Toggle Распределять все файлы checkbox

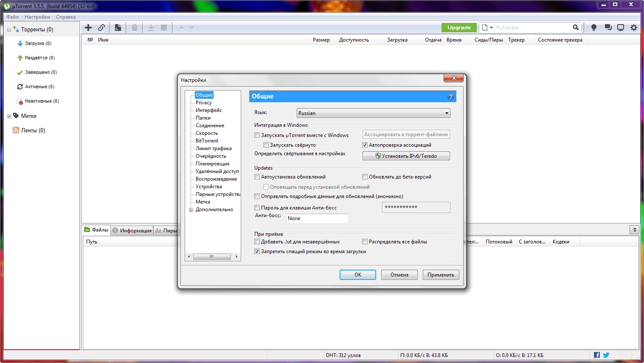(365, 242)
